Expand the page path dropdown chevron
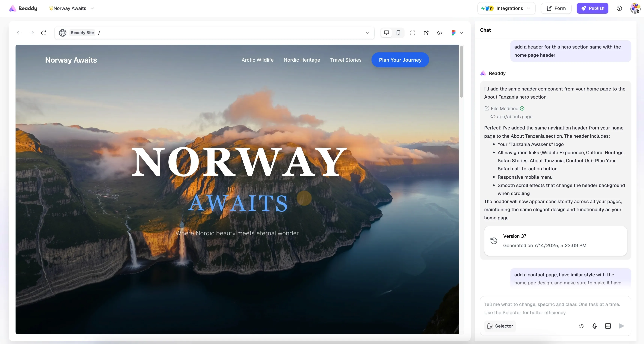This screenshot has width=644, height=344. pos(368,33)
